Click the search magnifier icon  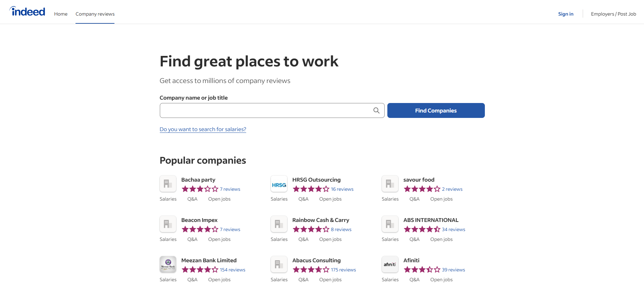[376, 110]
